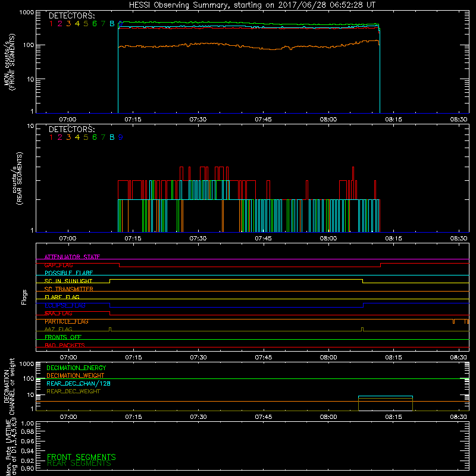Click 1000 y-axis tick of decimation plot

(26, 364)
